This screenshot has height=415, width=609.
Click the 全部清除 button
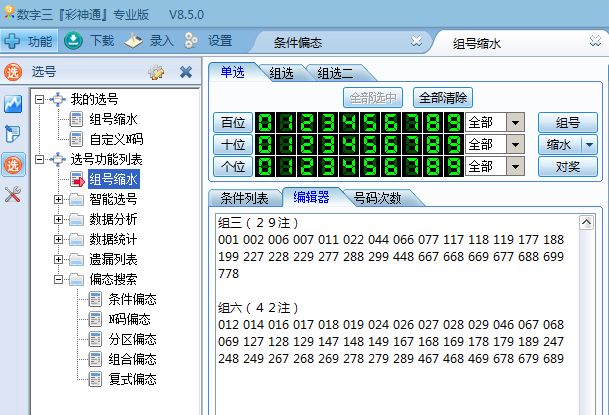tap(442, 98)
